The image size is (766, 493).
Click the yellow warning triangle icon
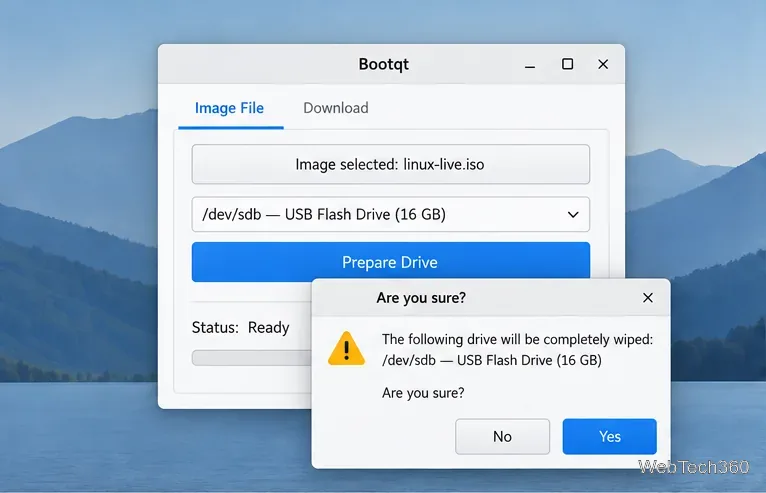[346, 349]
